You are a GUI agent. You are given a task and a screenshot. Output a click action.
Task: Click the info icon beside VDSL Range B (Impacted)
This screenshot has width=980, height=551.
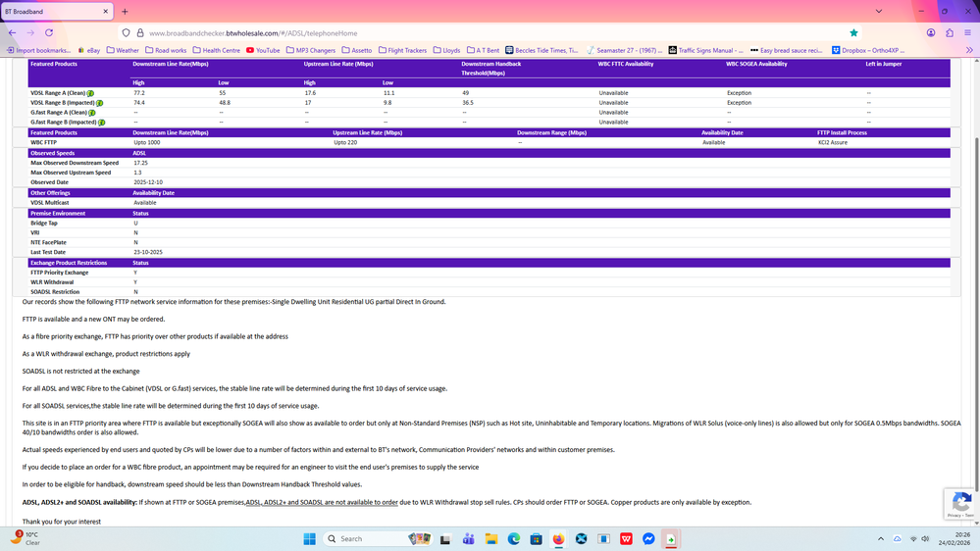pyautogui.click(x=100, y=103)
